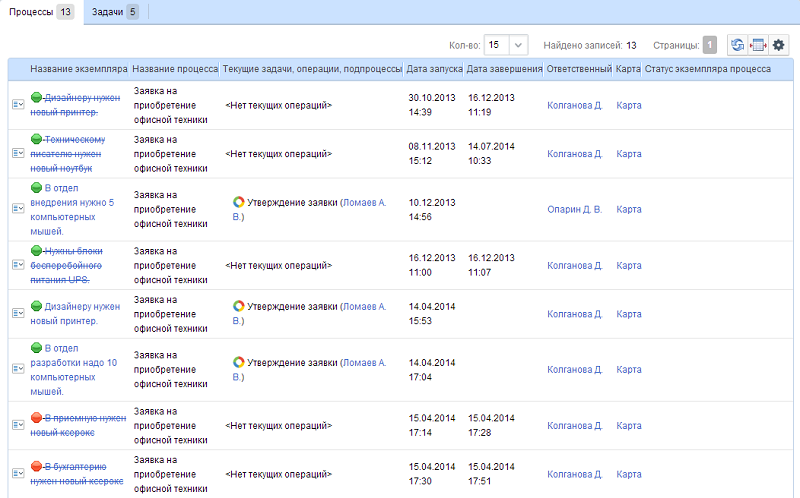Sort by 'Текущие задачи, операции, подпроцессы' header
Screen dimensions: 800x498
tap(312, 69)
